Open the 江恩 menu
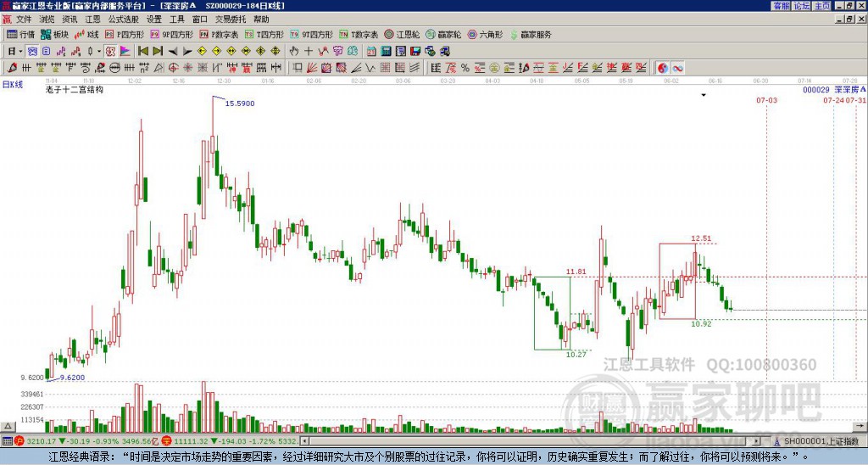Image resolution: width=868 pixels, height=465 pixels. point(92,20)
